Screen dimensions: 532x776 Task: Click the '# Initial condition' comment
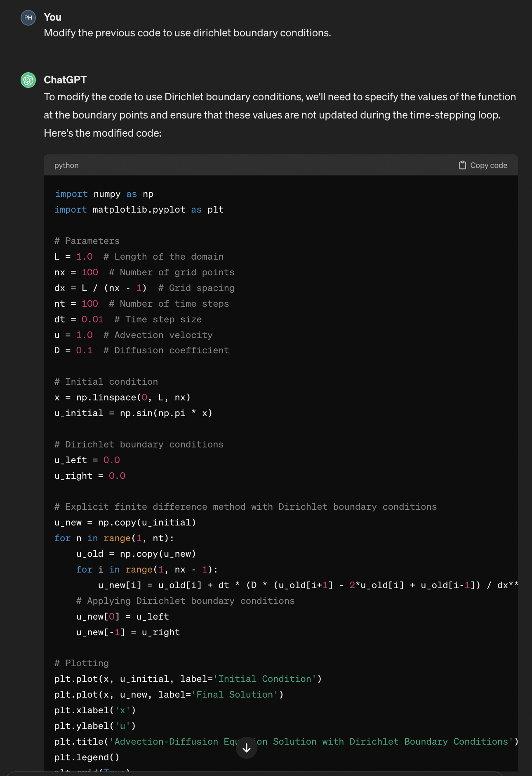pyautogui.click(x=106, y=382)
